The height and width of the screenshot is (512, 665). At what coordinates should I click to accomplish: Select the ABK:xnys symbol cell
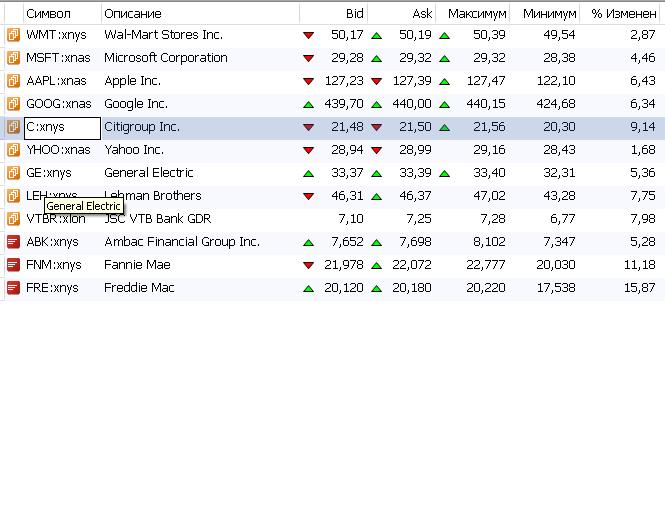[52, 242]
